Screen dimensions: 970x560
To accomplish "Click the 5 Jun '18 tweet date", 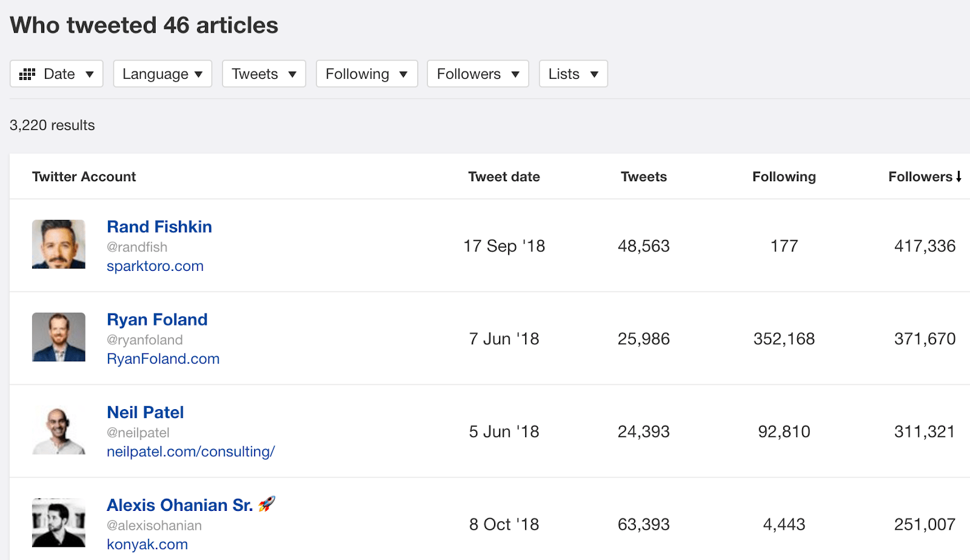I will pyautogui.click(x=504, y=432).
